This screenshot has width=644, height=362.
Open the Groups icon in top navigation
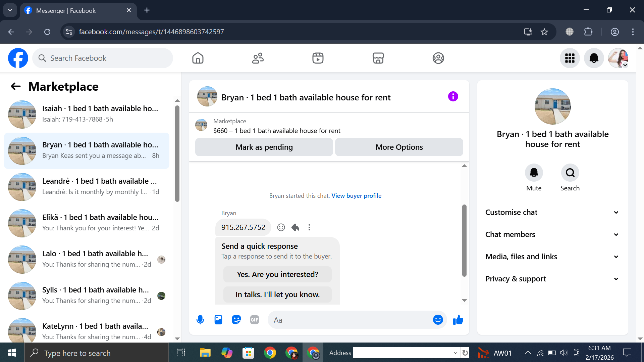[438, 58]
